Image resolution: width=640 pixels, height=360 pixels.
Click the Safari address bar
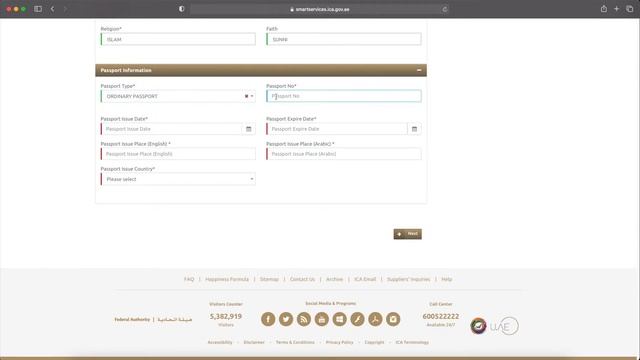320,9
